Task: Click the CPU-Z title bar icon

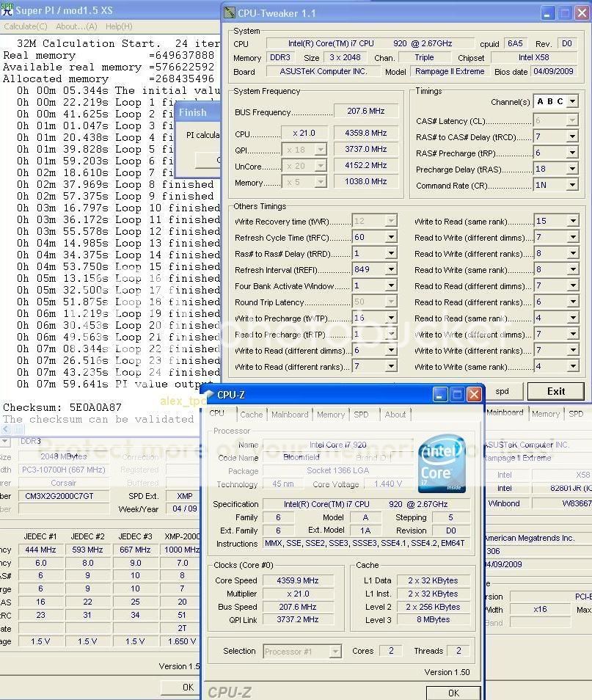Action: [209, 395]
